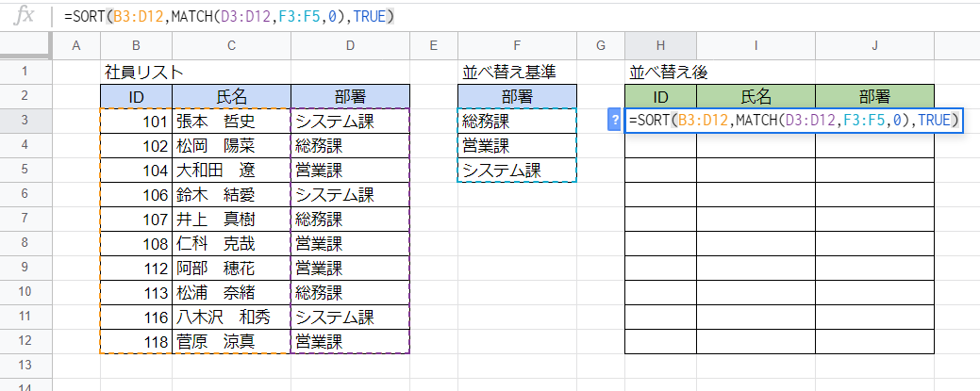Image resolution: width=980 pixels, height=391 pixels.
Task: Click the department cell for ID 101
Action: [x=350, y=121]
